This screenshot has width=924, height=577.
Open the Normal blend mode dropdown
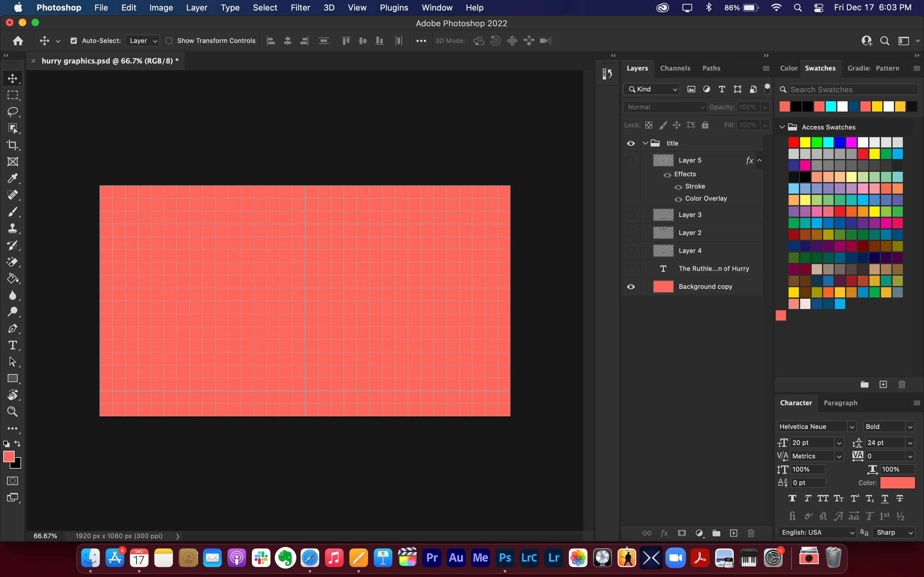click(x=665, y=107)
